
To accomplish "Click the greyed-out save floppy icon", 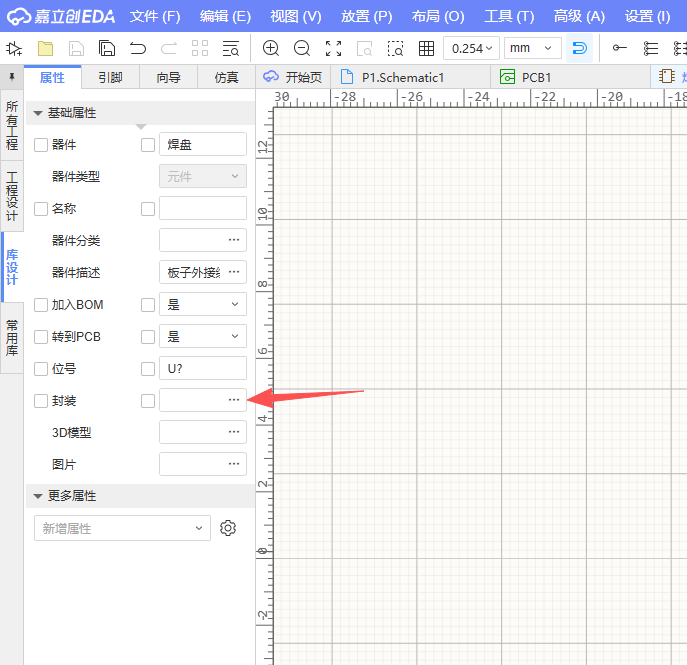I will coord(76,48).
